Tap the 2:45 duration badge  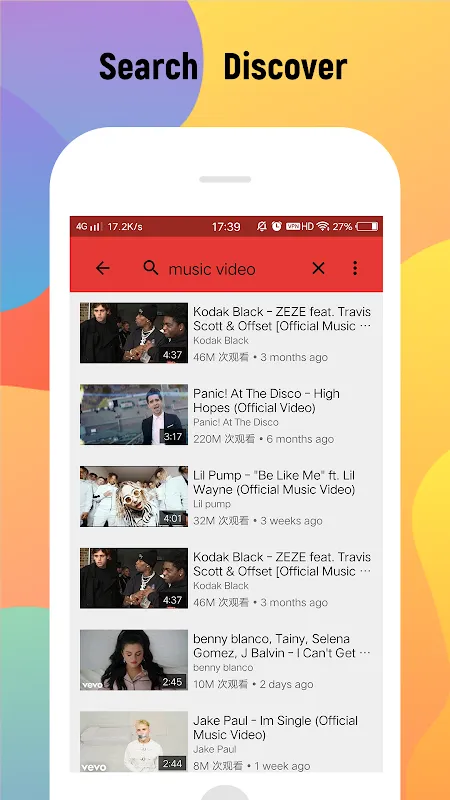coord(173,682)
